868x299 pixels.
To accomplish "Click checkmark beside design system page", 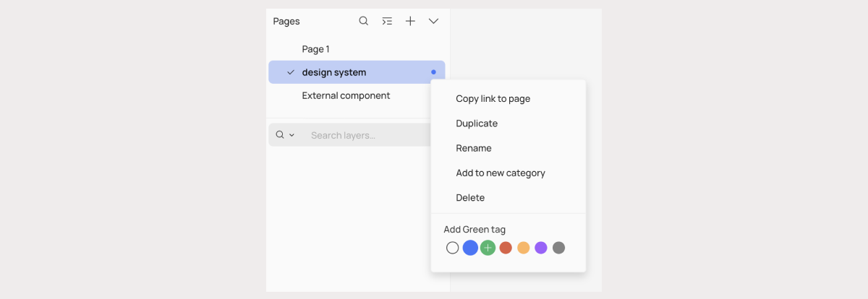I will click(x=291, y=72).
